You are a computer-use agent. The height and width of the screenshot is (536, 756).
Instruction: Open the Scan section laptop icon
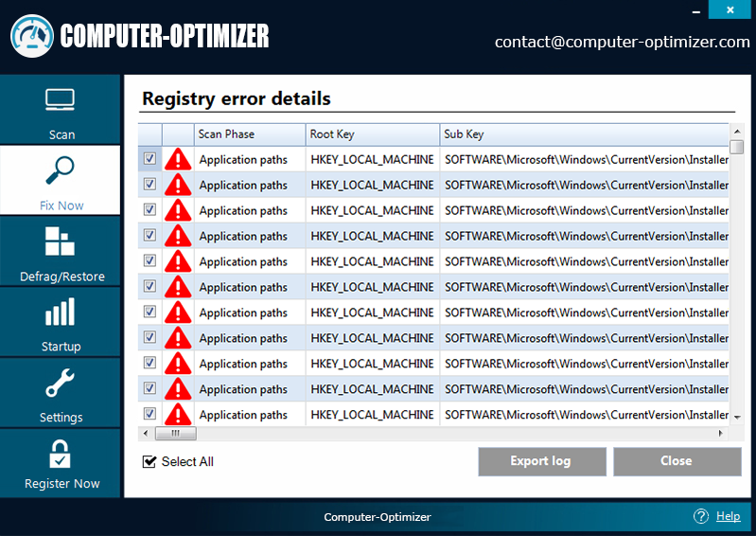pyautogui.click(x=61, y=100)
